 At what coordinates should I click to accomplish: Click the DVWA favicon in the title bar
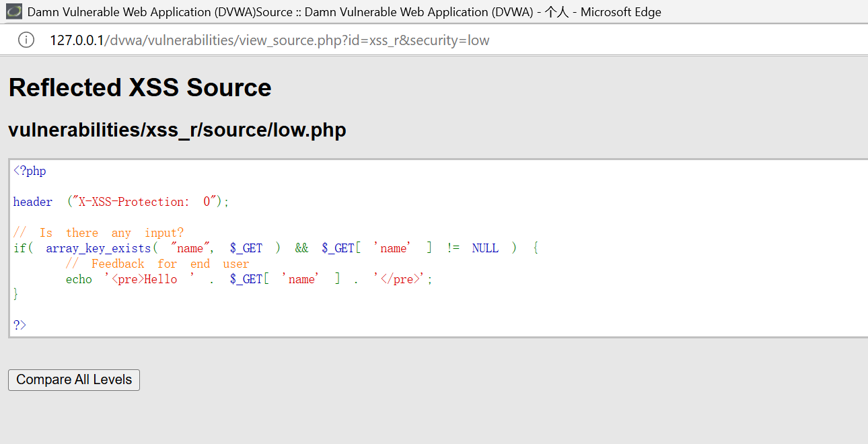pos(13,11)
